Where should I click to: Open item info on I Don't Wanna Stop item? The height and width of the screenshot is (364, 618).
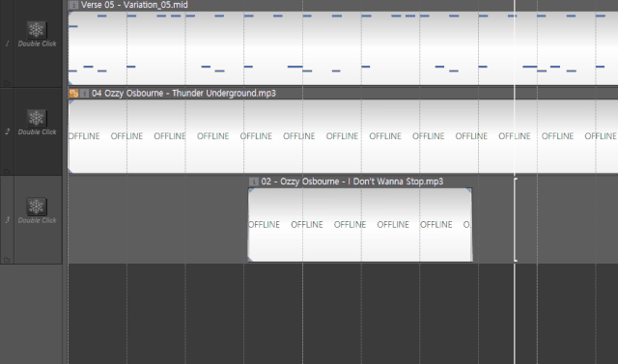[254, 182]
